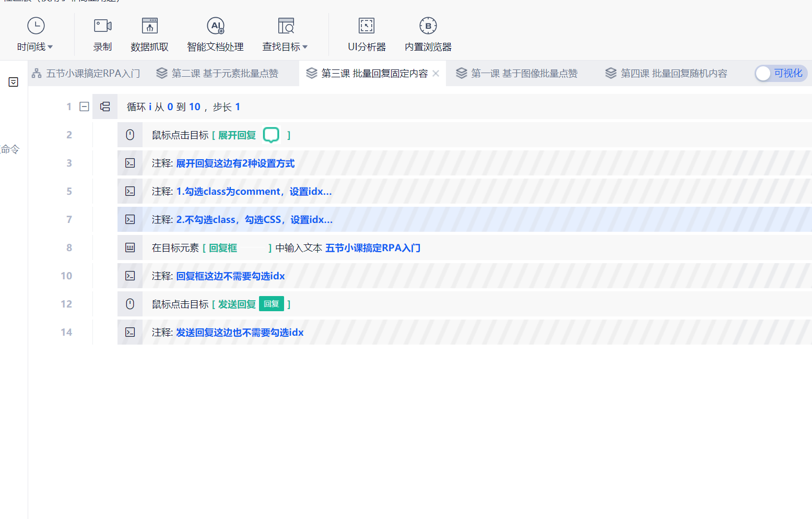Start 录制 with the camera icon
This screenshot has height=519, width=812.
[102, 26]
